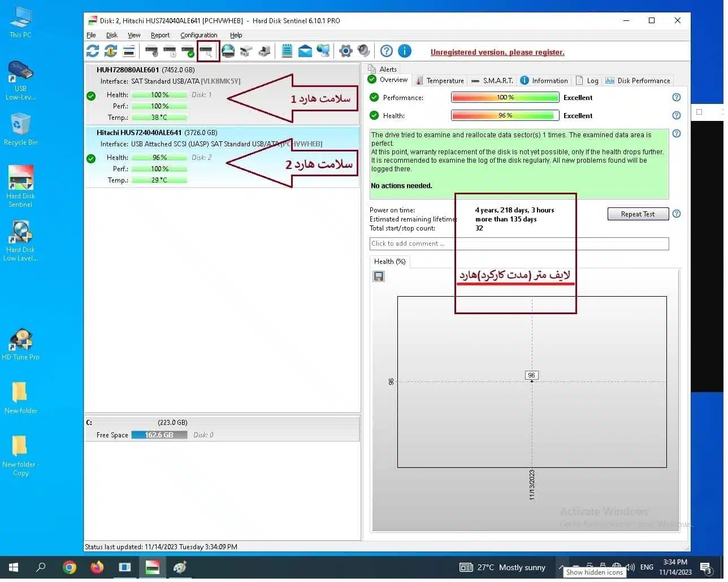Click the Refresh disk status toolbar icon
Viewport: 728px width, 582px height.
click(93, 51)
